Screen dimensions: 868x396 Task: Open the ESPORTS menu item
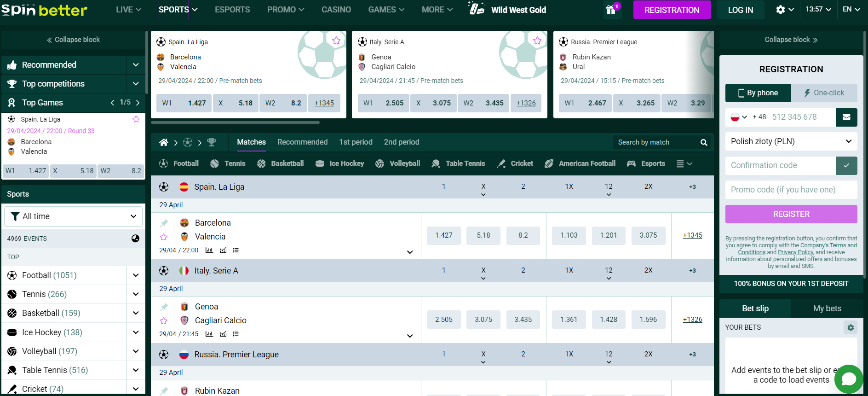click(x=232, y=10)
